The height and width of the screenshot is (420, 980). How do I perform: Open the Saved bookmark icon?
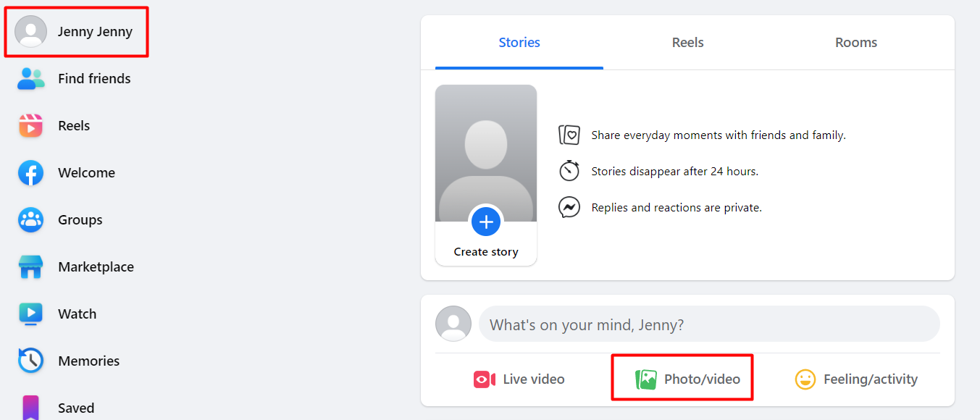coord(31,407)
